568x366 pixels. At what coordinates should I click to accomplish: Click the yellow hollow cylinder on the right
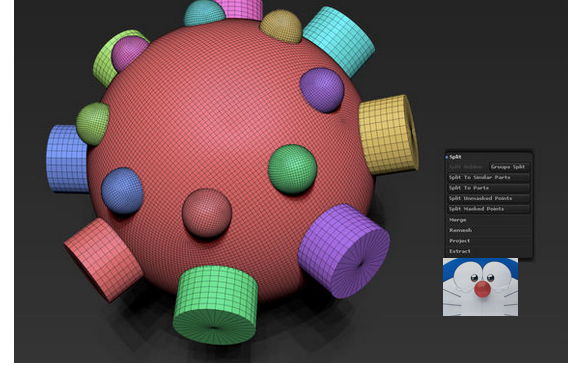[389, 134]
